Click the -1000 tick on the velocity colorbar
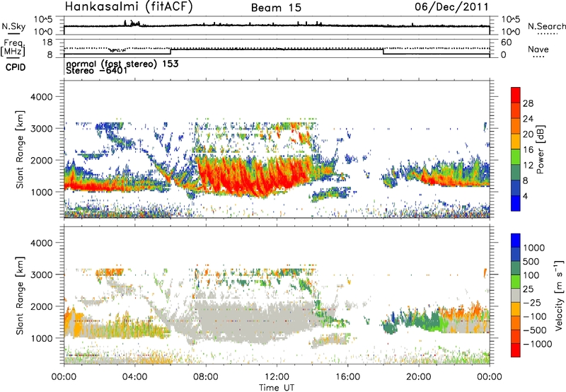This screenshot has width=566, height=392. tap(537, 344)
